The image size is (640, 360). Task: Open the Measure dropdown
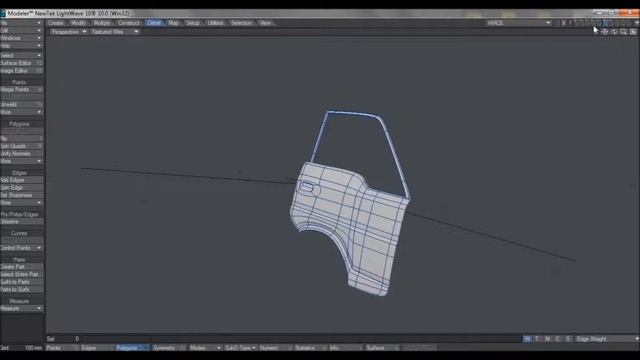tap(22, 309)
